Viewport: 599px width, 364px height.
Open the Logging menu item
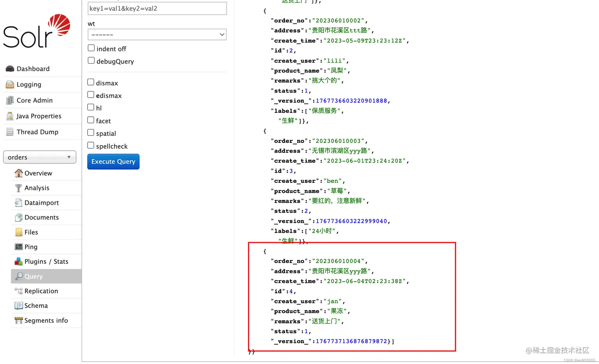pyautogui.click(x=29, y=84)
